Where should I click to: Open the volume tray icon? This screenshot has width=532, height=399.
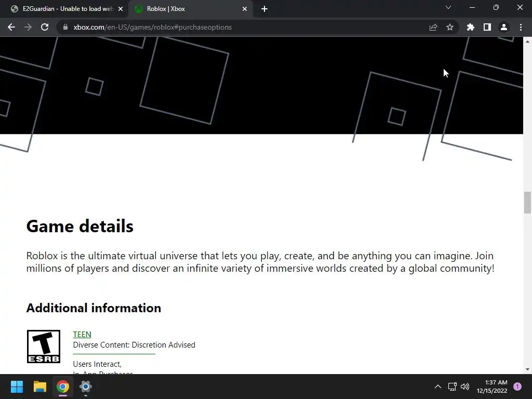465,387
